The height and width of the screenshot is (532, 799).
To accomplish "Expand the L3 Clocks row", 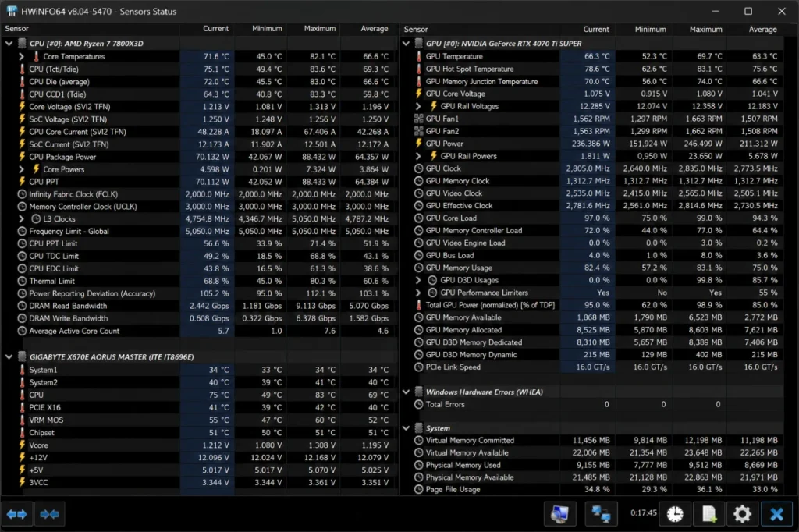I will [21, 218].
